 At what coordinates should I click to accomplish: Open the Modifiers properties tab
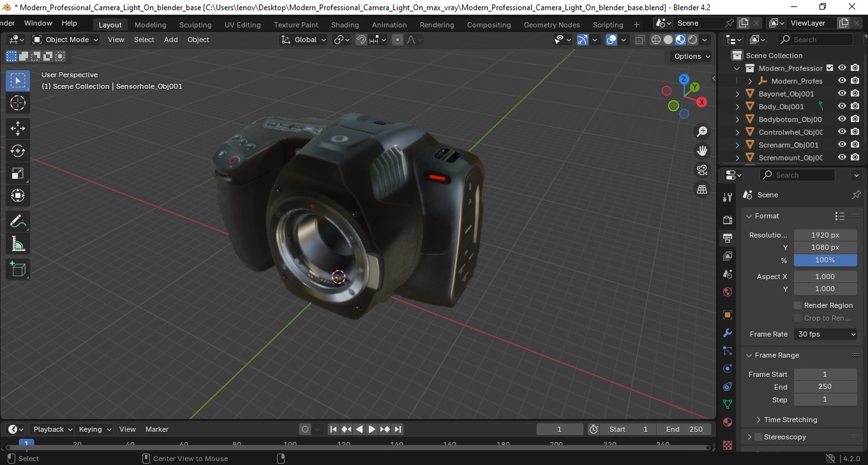727,333
